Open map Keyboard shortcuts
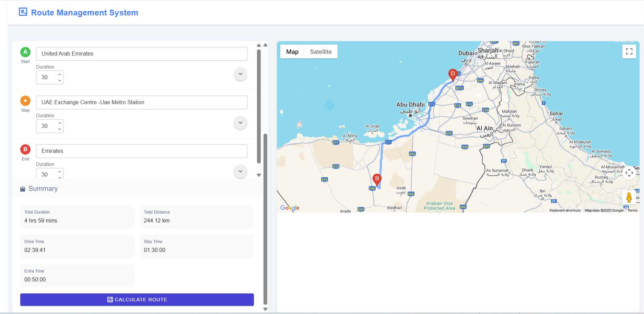 565,210
